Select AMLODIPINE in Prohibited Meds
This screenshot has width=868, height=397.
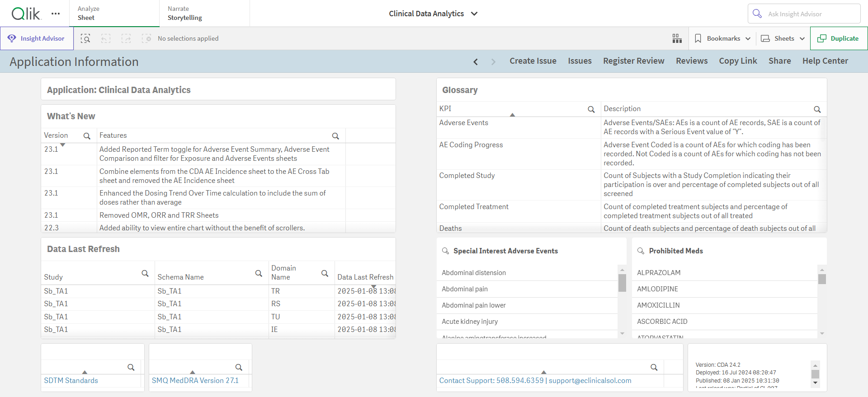pos(724,289)
